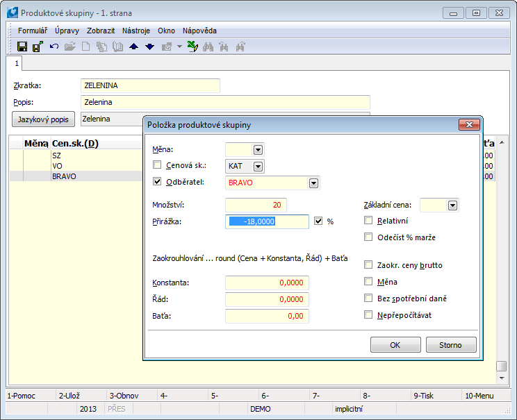Tick the Nepřepočítávat checkbox
This screenshot has width=517, height=420.
tap(370, 315)
